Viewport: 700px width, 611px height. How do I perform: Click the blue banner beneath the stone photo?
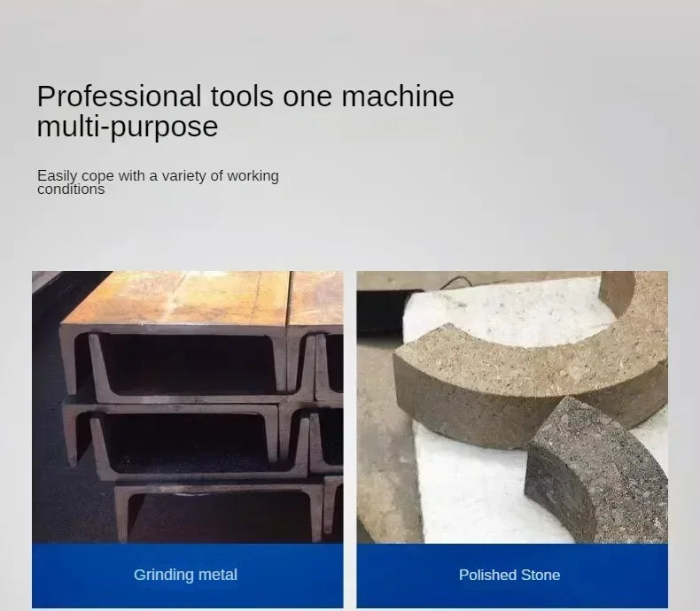512,576
